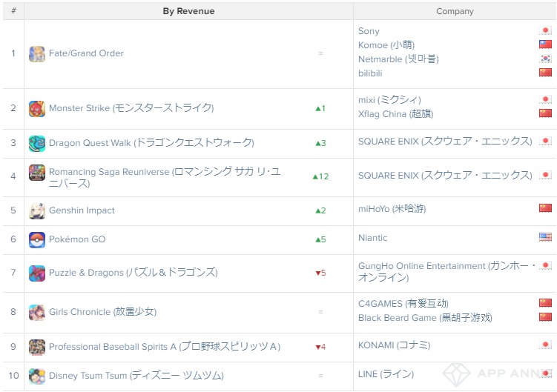
Task: Click the Pokémon GO app icon
Action: pos(37,240)
